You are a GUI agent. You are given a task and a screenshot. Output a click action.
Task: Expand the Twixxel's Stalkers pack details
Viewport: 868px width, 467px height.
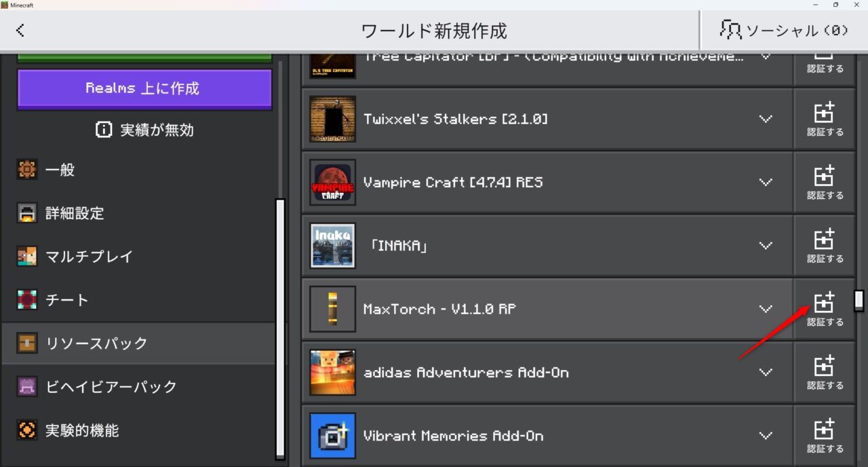pyautogui.click(x=766, y=119)
